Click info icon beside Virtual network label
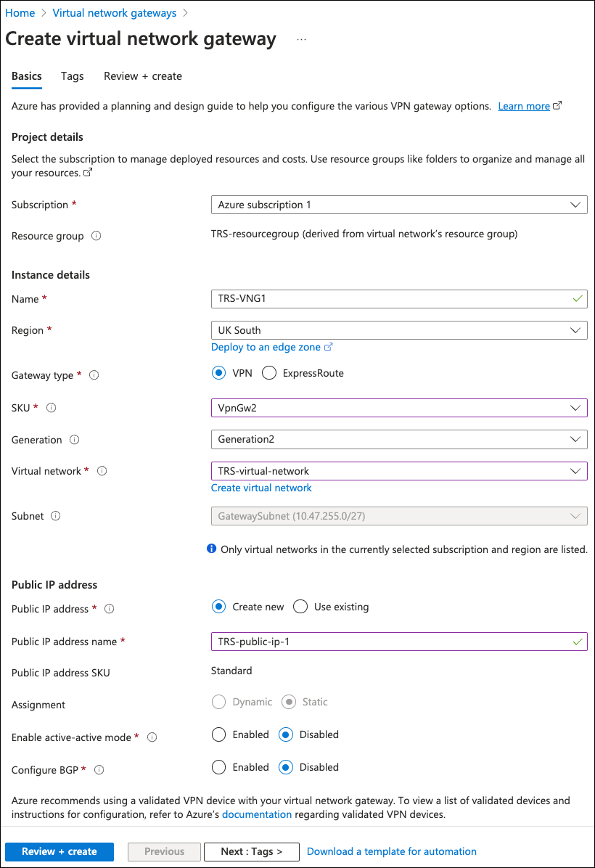The height and width of the screenshot is (868, 595). click(102, 471)
